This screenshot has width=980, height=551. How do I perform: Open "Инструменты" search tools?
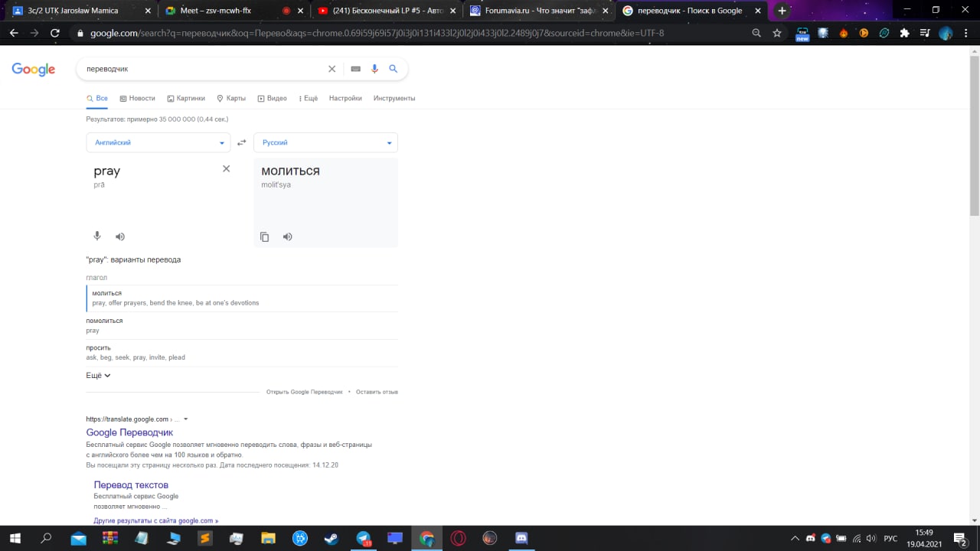[x=394, y=98]
